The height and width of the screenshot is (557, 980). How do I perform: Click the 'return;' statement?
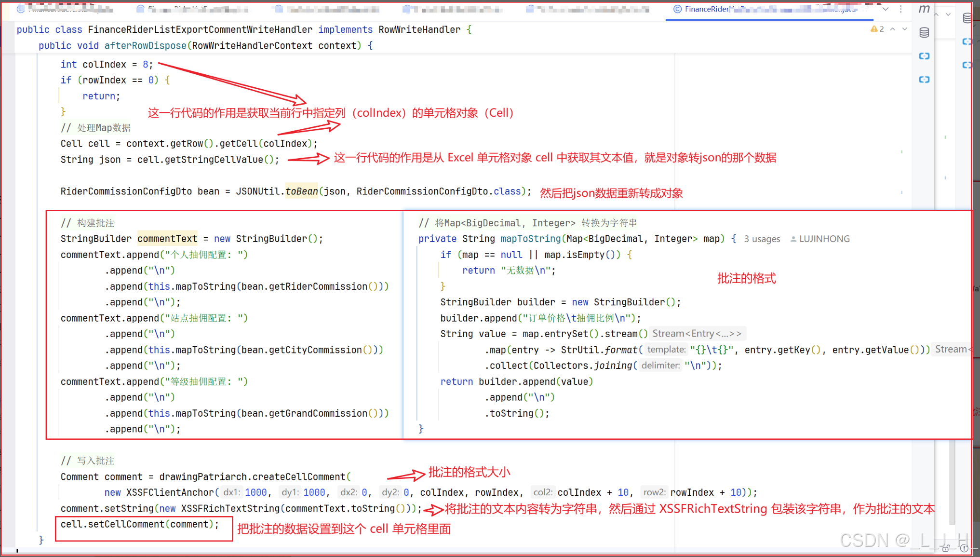(x=101, y=96)
